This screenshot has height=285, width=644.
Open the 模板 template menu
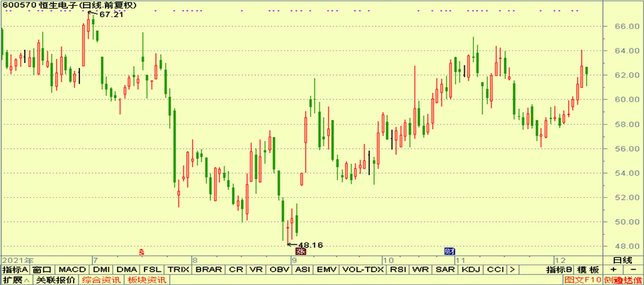(x=589, y=270)
